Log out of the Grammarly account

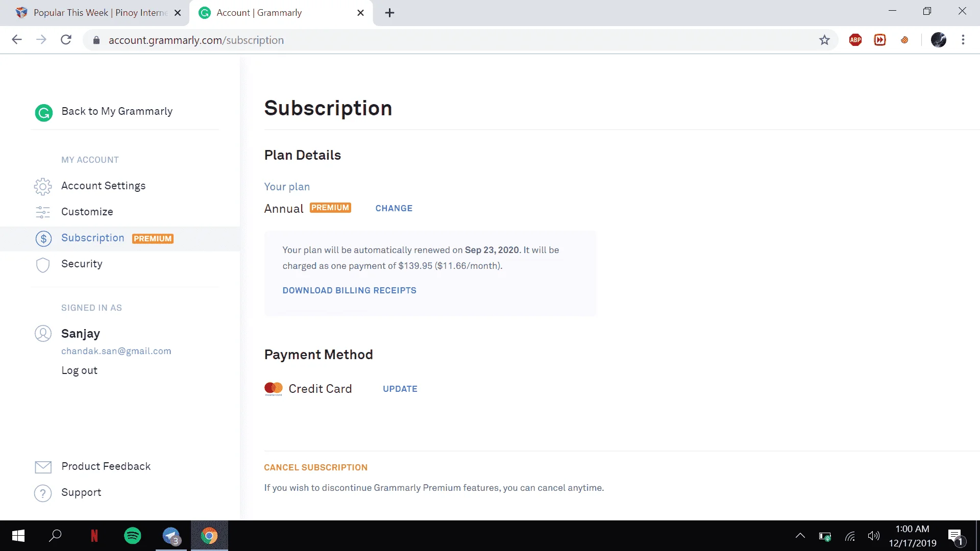[79, 370]
